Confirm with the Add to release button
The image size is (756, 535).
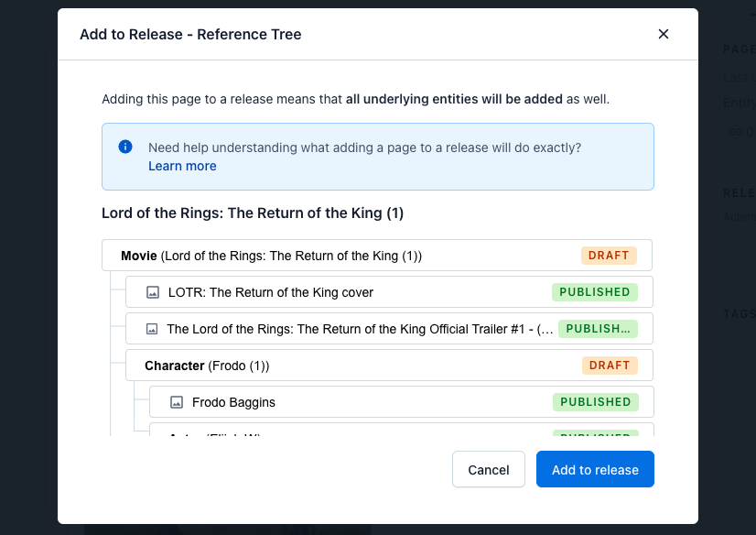[x=595, y=470]
